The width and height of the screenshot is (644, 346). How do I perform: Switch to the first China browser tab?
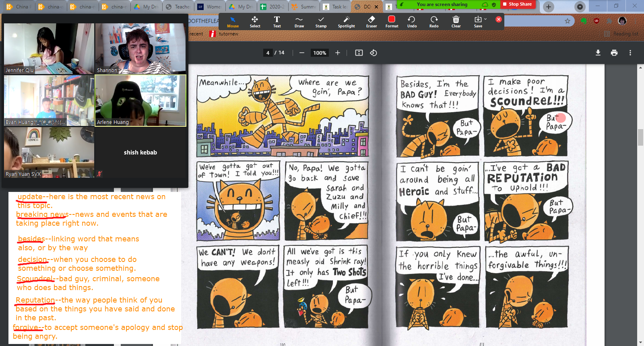[18, 7]
